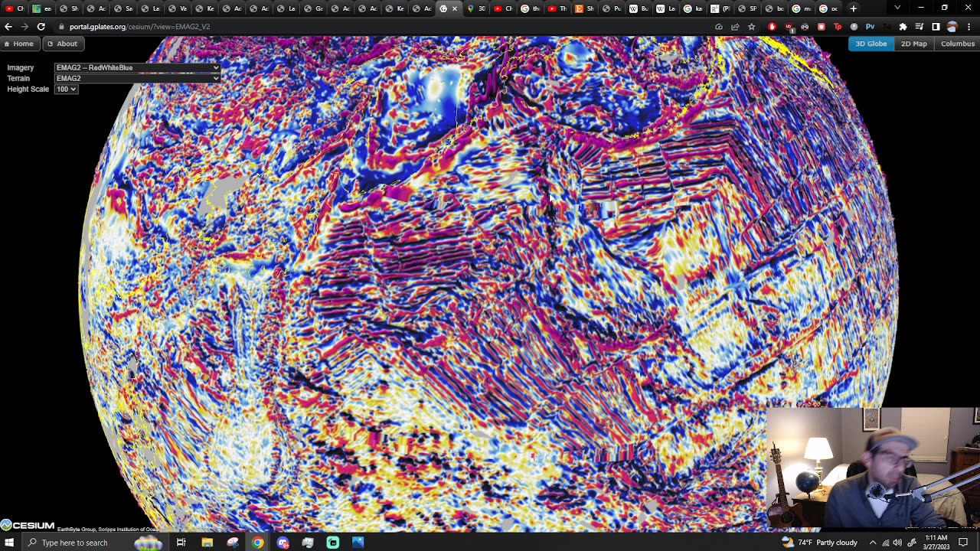Close the active GPlates tab
The height and width of the screenshot is (551, 980).
click(x=455, y=8)
